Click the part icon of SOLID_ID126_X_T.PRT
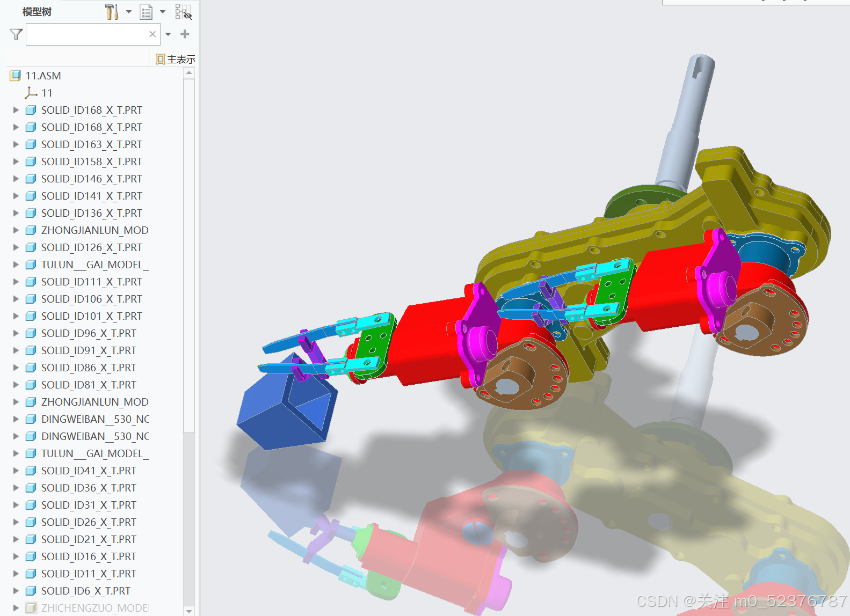The image size is (850, 616). click(x=31, y=247)
